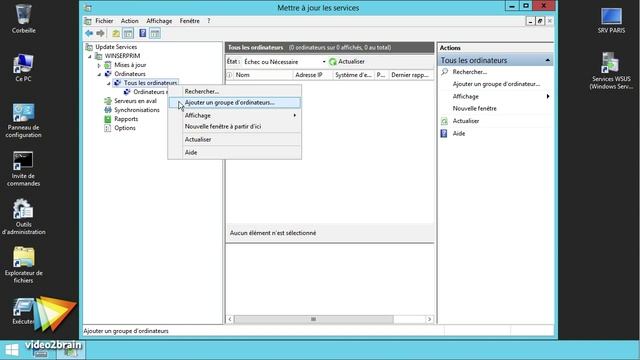Collapse the Tous les ordinateurs Actions section
The width and height of the screenshot is (640, 360).
click(x=547, y=60)
